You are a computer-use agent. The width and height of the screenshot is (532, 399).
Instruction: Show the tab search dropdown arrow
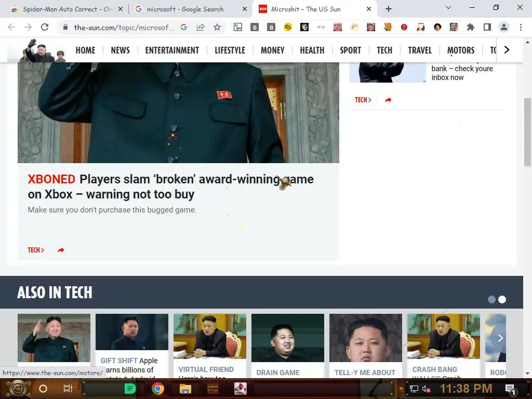448,7
